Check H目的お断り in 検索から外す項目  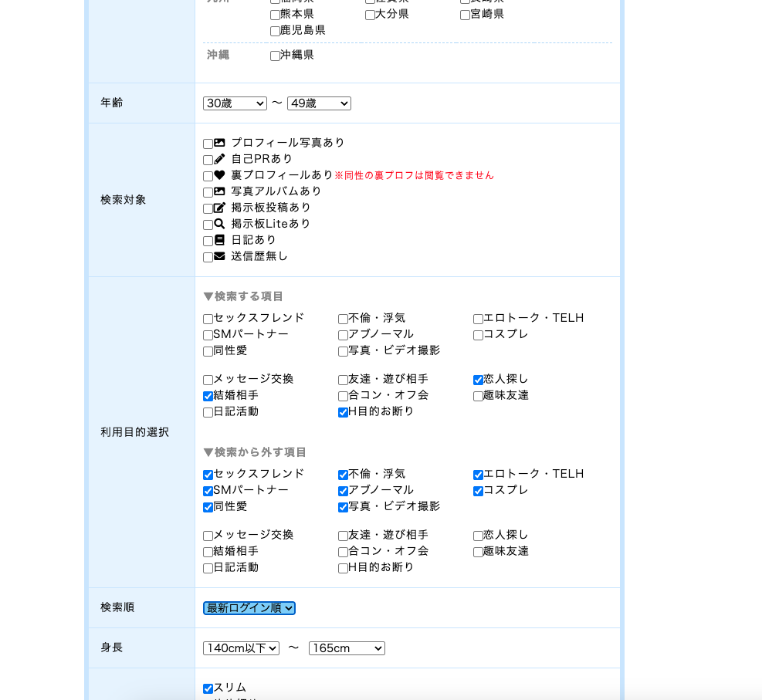click(x=343, y=568)
